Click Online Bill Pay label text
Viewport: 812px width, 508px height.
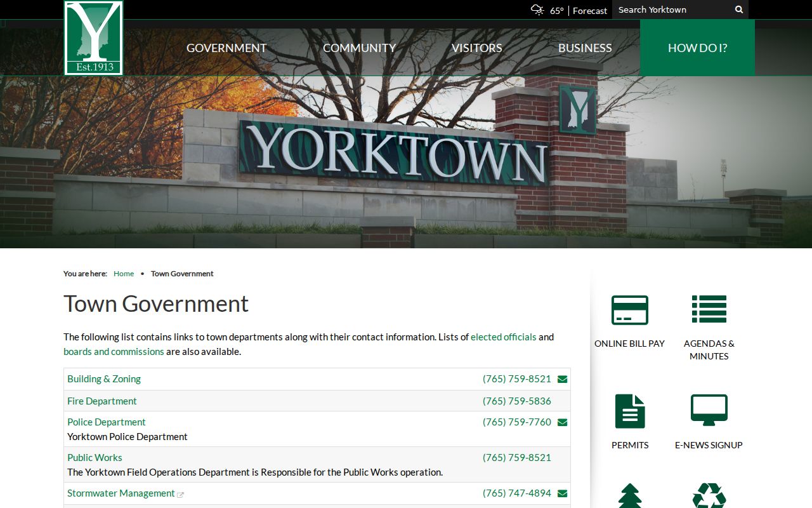pyautogui.click(x=630, y=344)
